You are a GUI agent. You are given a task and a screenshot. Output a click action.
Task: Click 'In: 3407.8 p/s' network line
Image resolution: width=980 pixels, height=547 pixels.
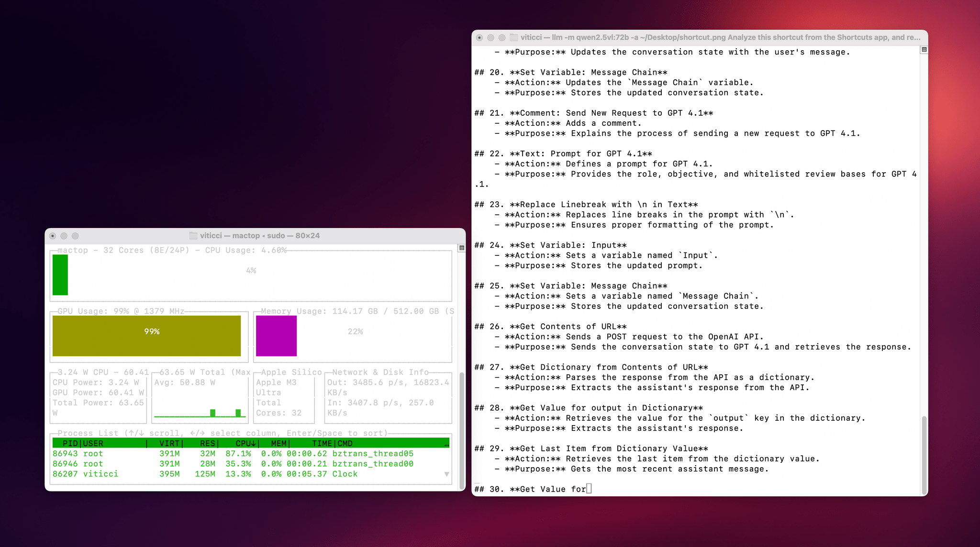point(380,403)
